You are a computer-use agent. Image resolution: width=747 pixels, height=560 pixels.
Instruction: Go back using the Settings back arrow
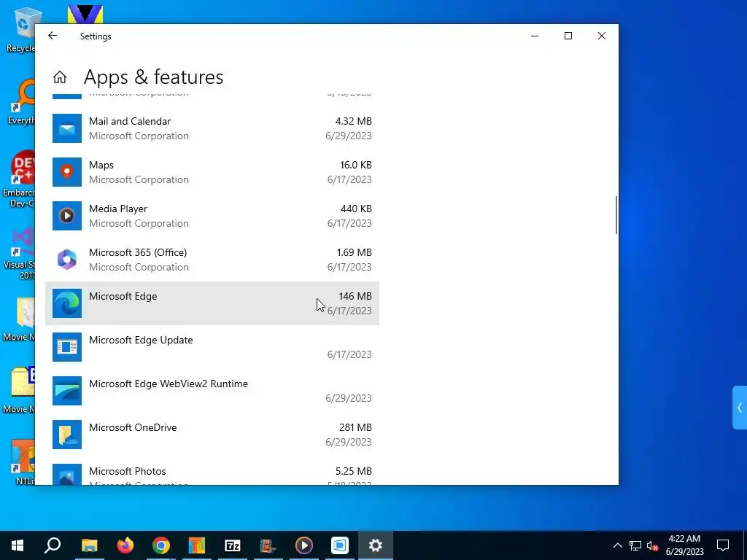click(x=53, y=36)
